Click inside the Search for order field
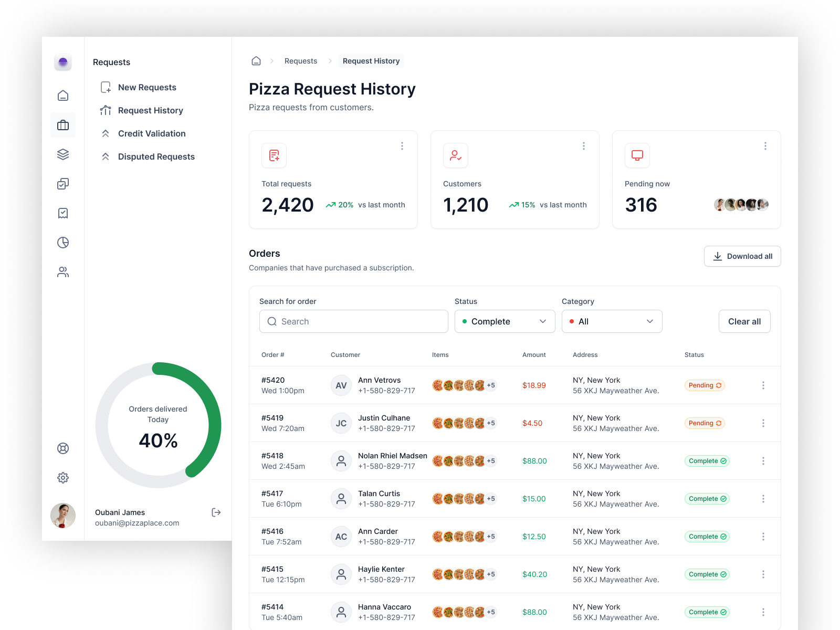 click(x=353, y=321)
